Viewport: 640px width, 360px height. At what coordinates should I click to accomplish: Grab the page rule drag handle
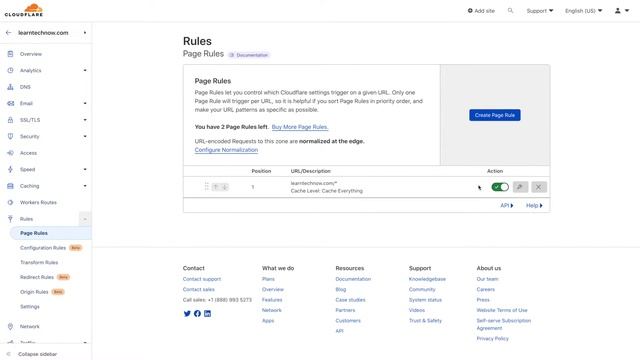(x=207, y=187)
